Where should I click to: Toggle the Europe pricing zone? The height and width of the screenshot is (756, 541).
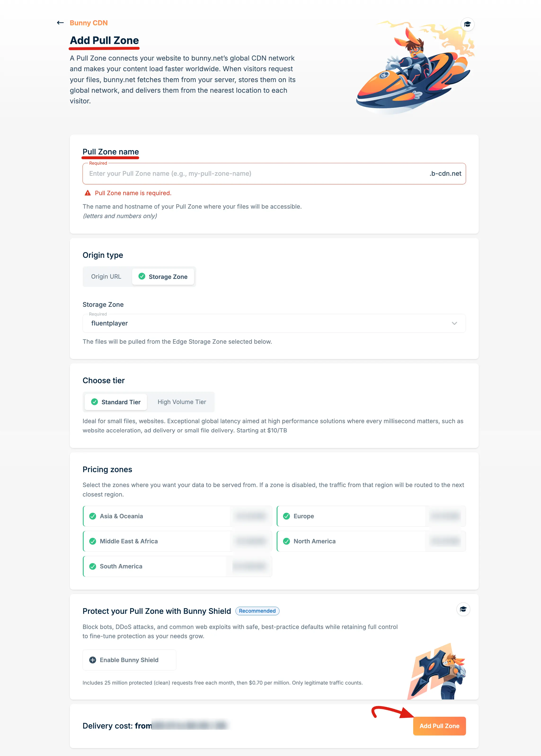[x=371, y=516]
